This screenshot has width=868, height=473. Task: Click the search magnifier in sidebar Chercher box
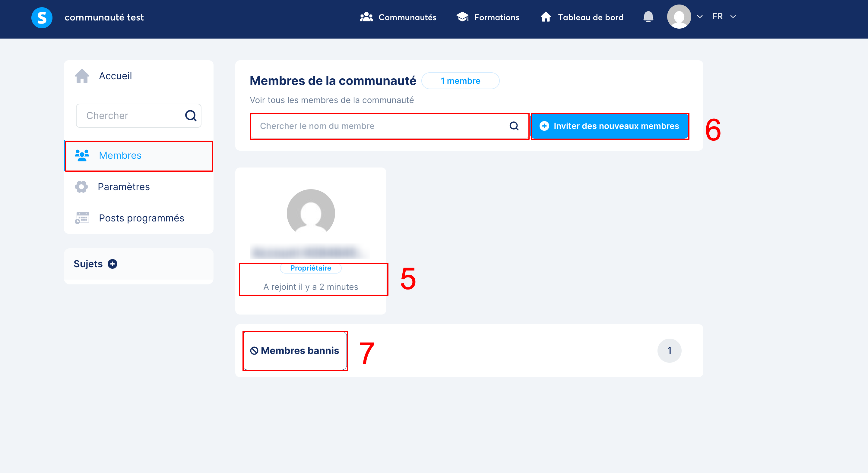[x=190, y=115]
